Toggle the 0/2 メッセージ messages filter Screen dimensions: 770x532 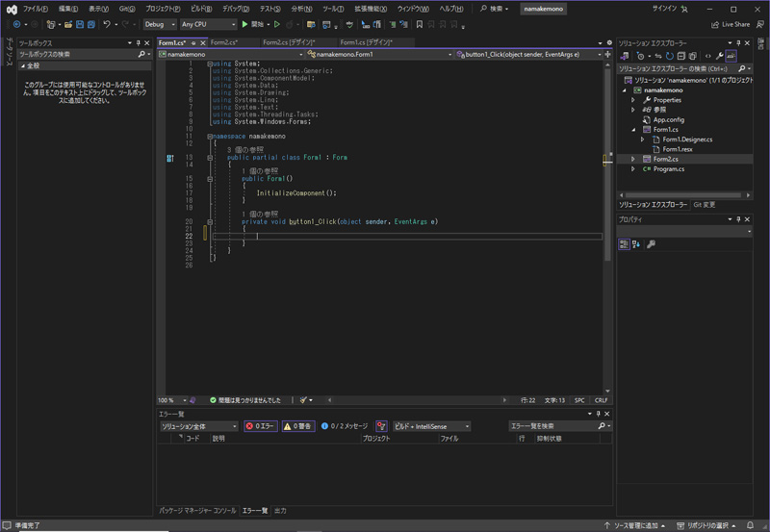pos(345,426)
